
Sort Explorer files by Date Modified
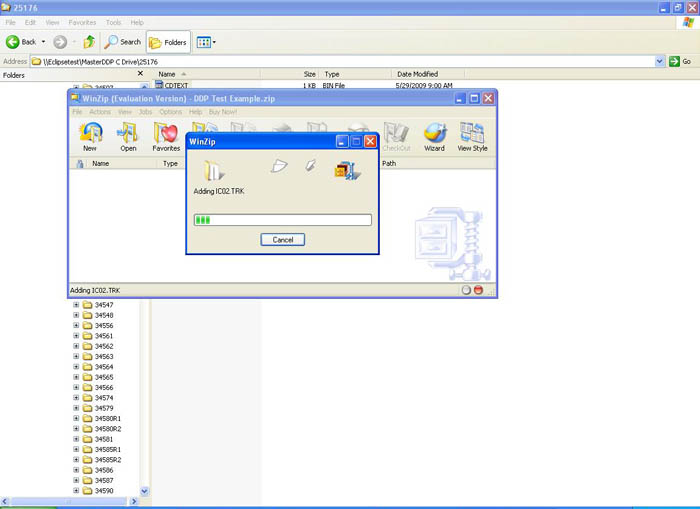pos(417,74)
